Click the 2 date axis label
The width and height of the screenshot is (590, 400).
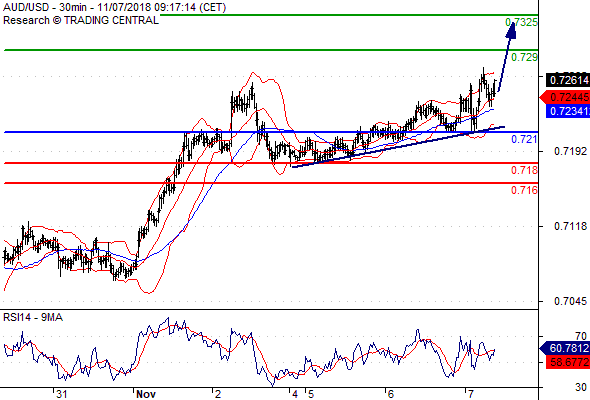218,394
